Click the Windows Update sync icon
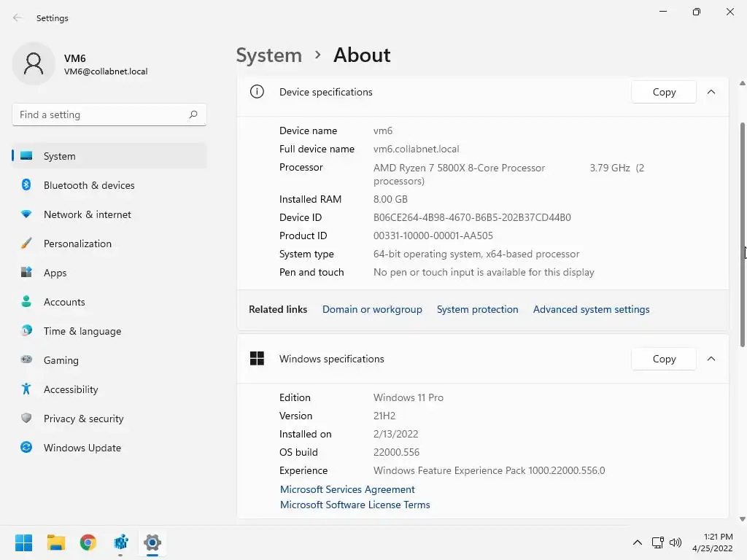Viewport: 747px width, 560px height. (x=26, y=447)
